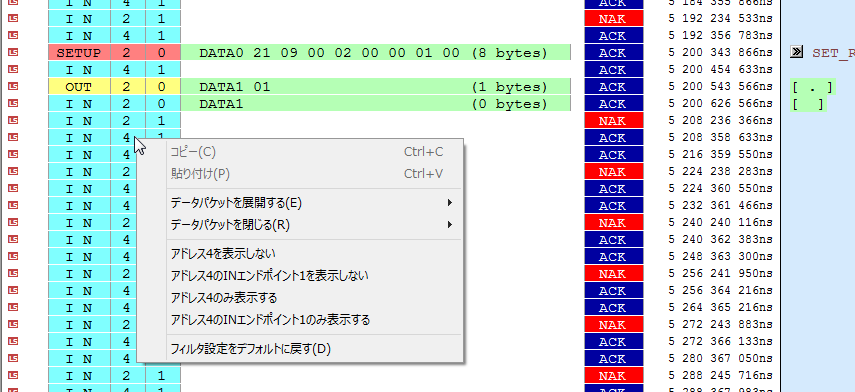
Task: Click IN token cell on the 5 288 245 716ns row
Action: 79,376
